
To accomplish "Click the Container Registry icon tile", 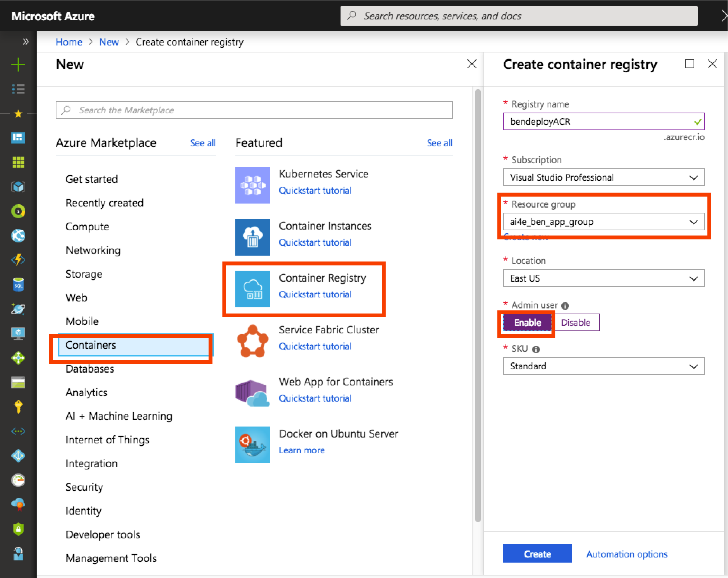I will tap(253, 289).
